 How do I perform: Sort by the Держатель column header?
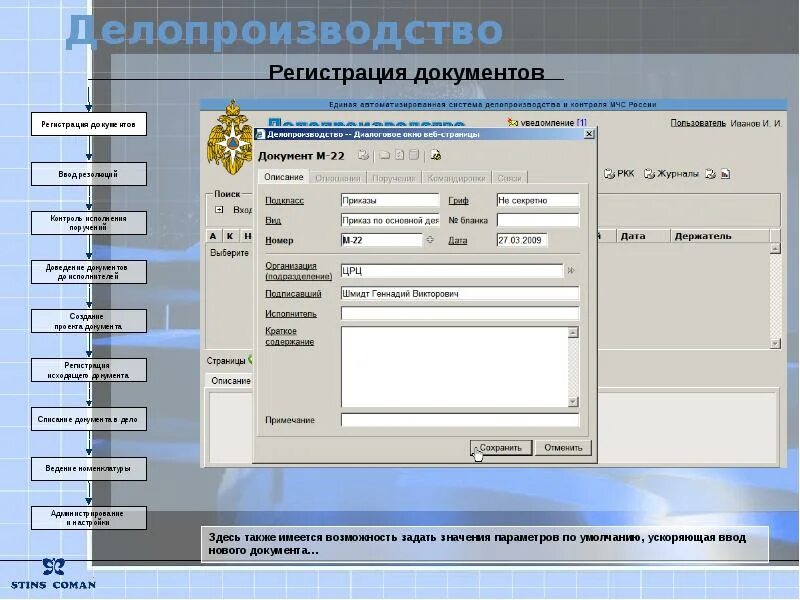719,236
